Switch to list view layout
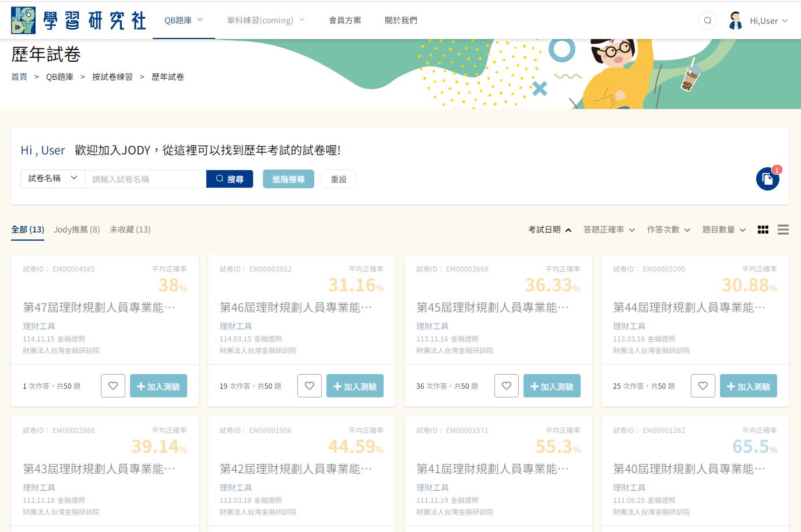This screenshot has width=801, height=532. coord(783,230)
